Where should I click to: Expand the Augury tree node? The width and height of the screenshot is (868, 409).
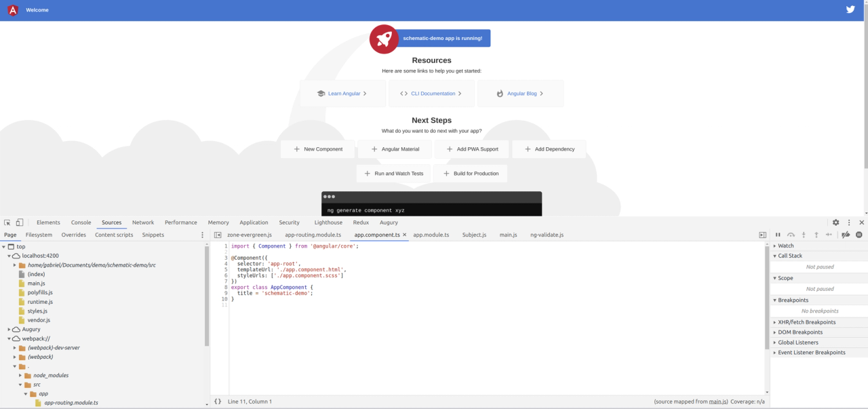tap(9, 330)
